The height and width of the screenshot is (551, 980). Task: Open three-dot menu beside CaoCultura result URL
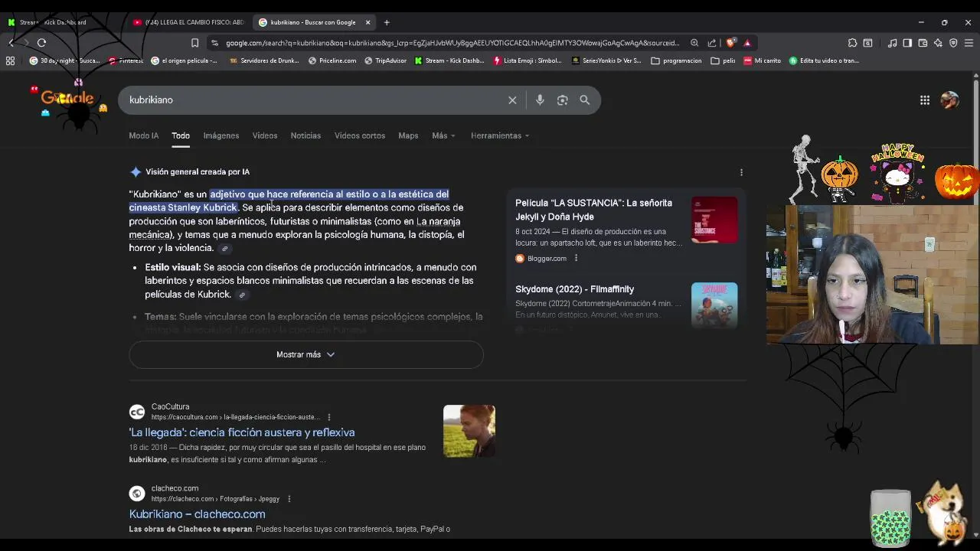click(329, 417)
